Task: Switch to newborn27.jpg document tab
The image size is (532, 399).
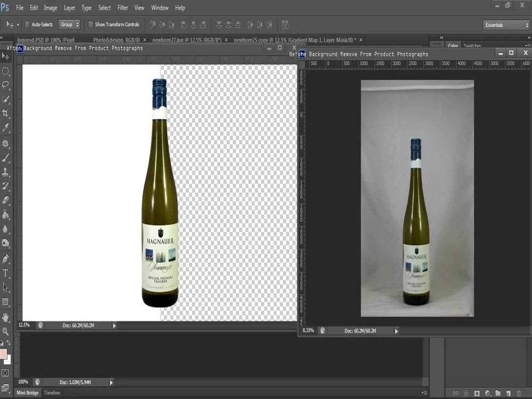Action: (187, 40)
